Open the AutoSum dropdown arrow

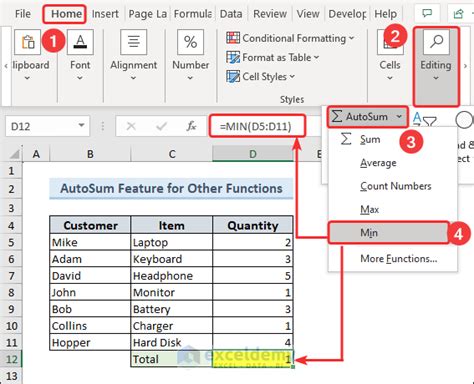[399, 117]
